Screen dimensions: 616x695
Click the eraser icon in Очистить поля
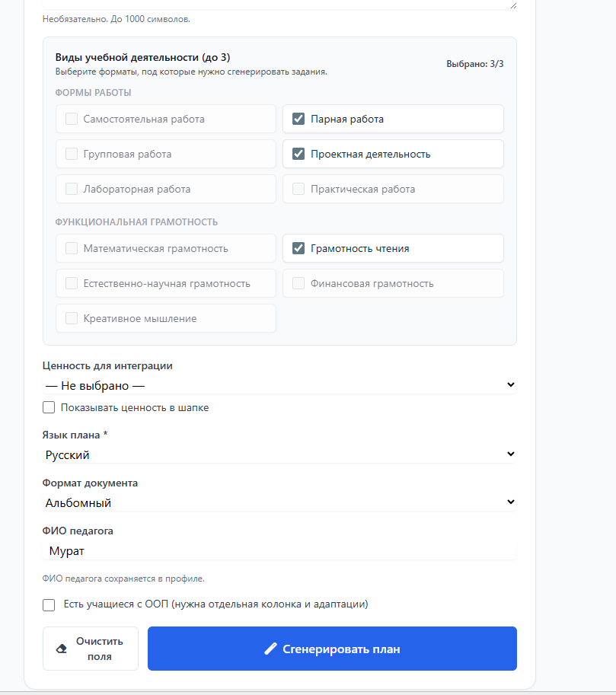[62, 649]
